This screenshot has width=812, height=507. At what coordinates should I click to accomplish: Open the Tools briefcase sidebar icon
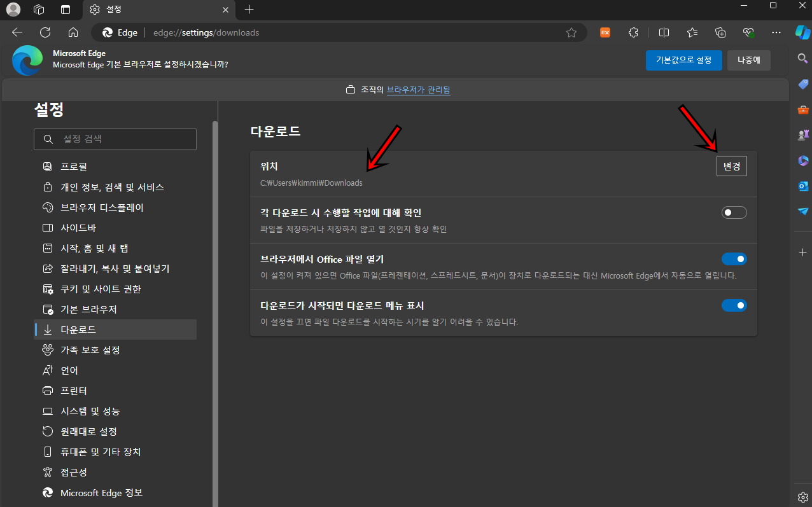(x=802, y=110)
